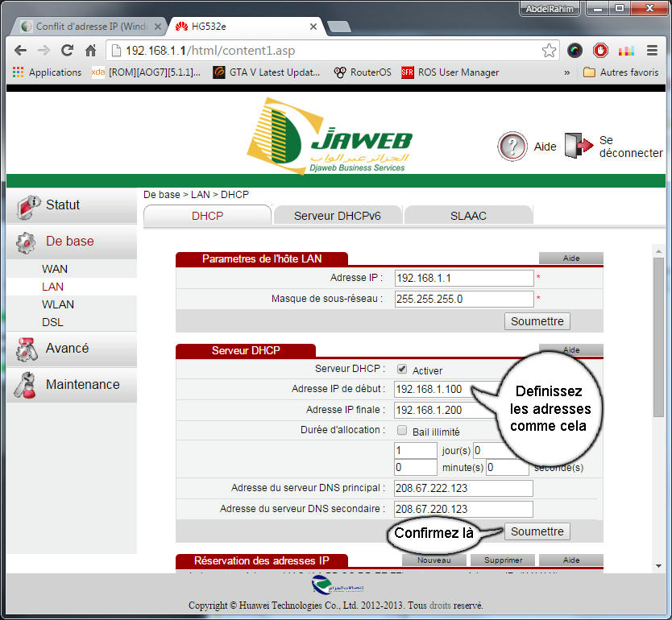Screen dimensions: 672x620
Task: Open Aide for Réservation des adresses IP
Action: point(570,560)
